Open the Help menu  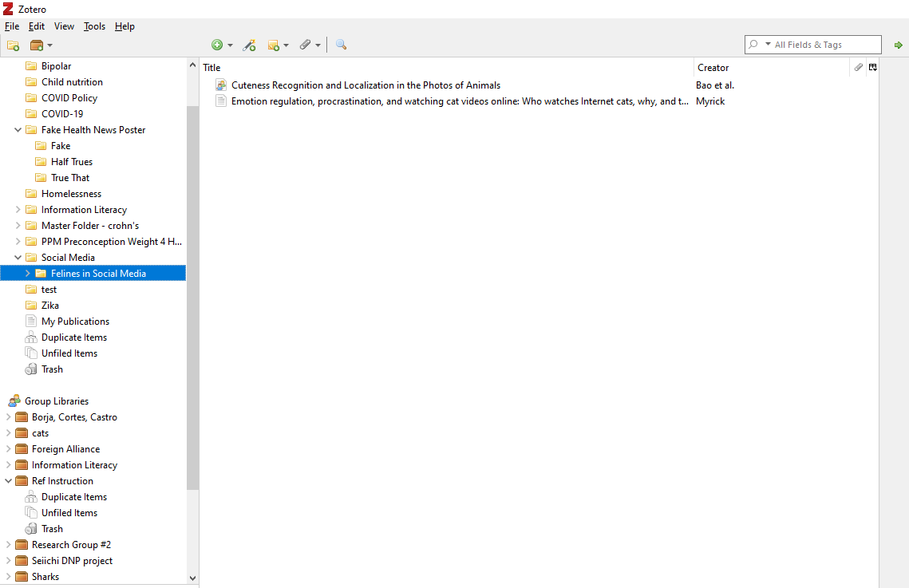point(124,26)
